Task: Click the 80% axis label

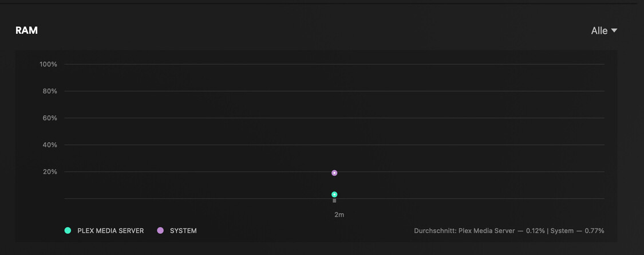Action: click(50, 92)
